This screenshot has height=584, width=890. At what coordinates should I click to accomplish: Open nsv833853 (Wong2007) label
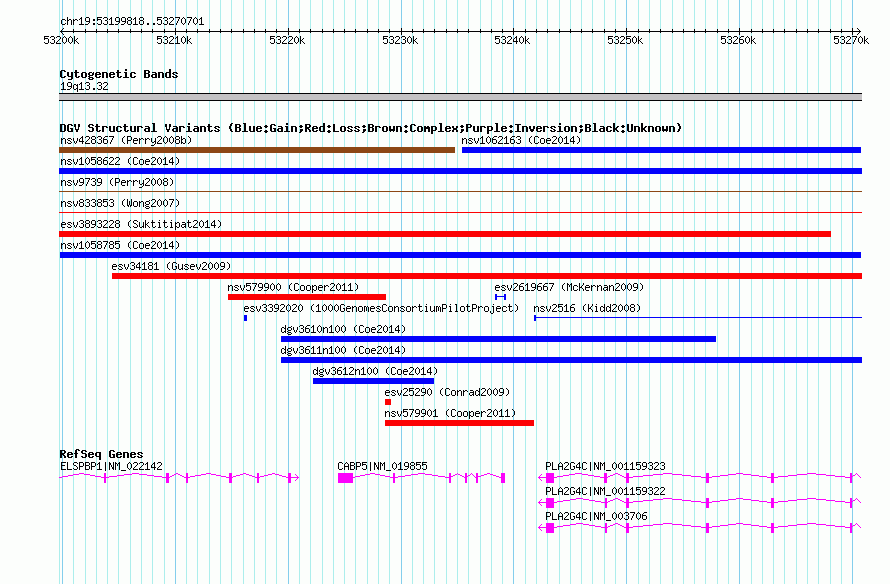[x=120, y=203]
